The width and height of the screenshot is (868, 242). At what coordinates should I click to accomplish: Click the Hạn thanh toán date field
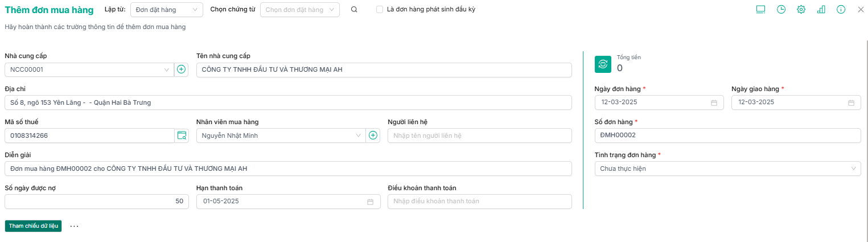click(x=288, y=202)
